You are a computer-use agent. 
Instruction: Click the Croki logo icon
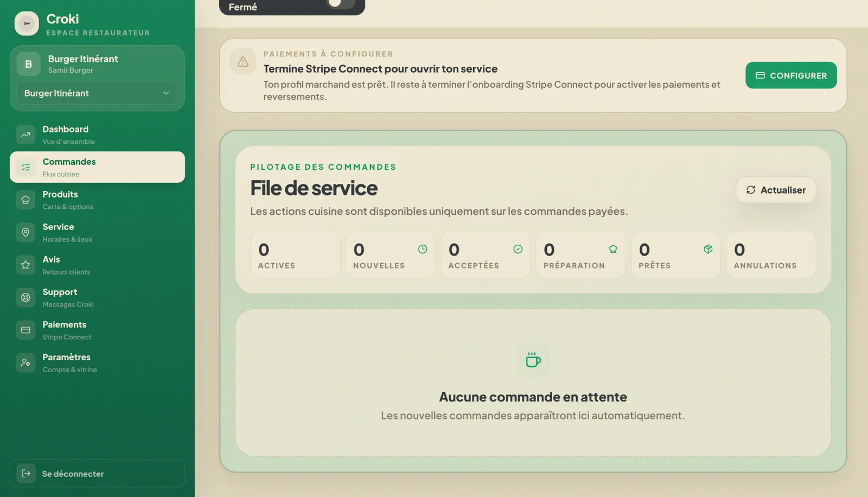(27, 23)
